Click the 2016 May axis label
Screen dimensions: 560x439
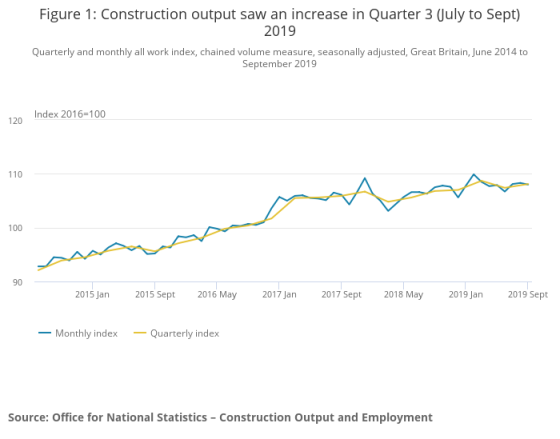(217, 295)
